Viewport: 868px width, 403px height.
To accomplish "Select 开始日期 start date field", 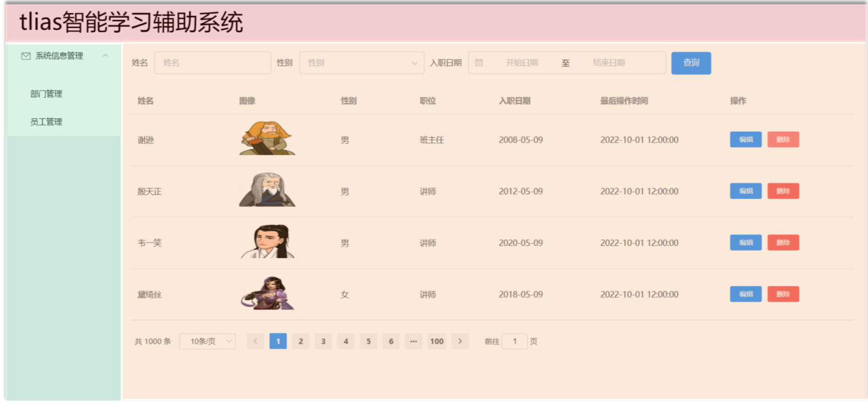I will tap(522, 63).
